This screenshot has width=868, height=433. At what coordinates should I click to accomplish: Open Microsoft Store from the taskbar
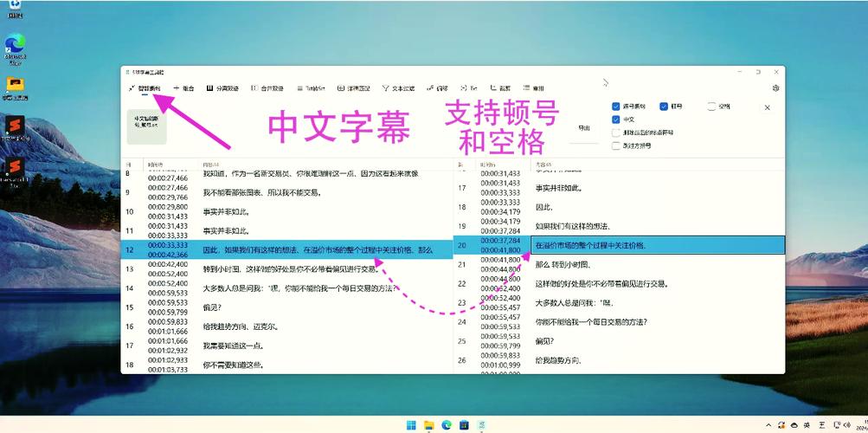pos(465,424)
